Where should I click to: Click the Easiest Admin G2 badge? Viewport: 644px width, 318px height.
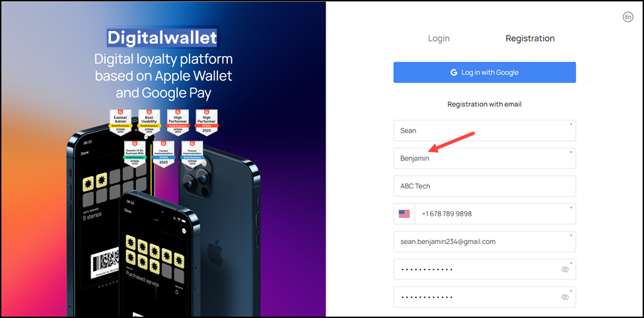[120, 122]
